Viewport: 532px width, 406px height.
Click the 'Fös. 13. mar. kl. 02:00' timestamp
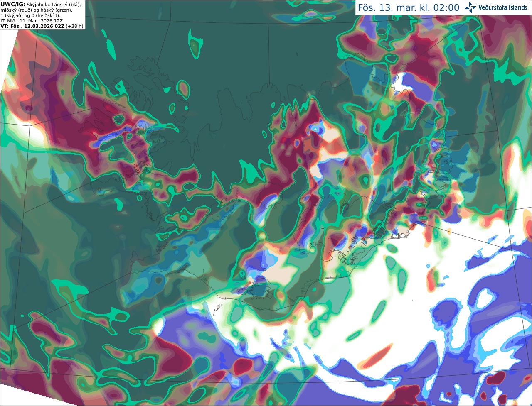(409, 7)
